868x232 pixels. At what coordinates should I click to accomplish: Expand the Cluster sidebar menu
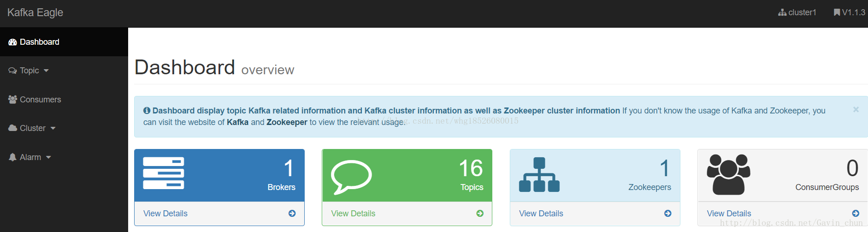click(x=32, y=128)
